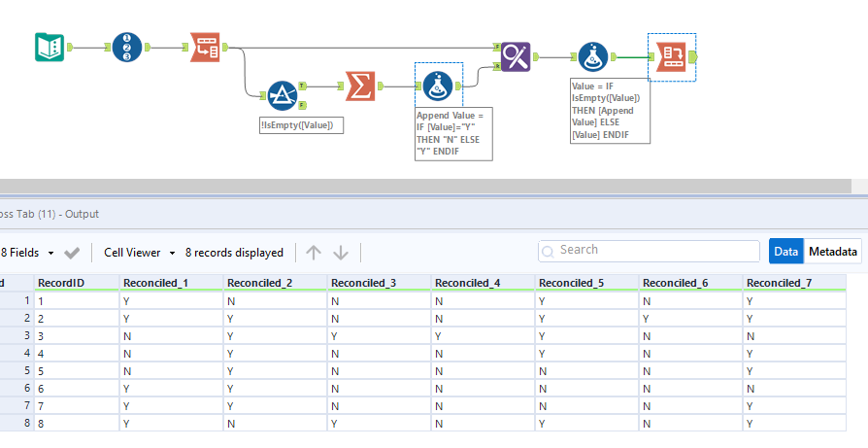The height and width of the screenshot is (448, 868).
Task: Click the checkmark icon beside Fields
Action: [72, 253]
